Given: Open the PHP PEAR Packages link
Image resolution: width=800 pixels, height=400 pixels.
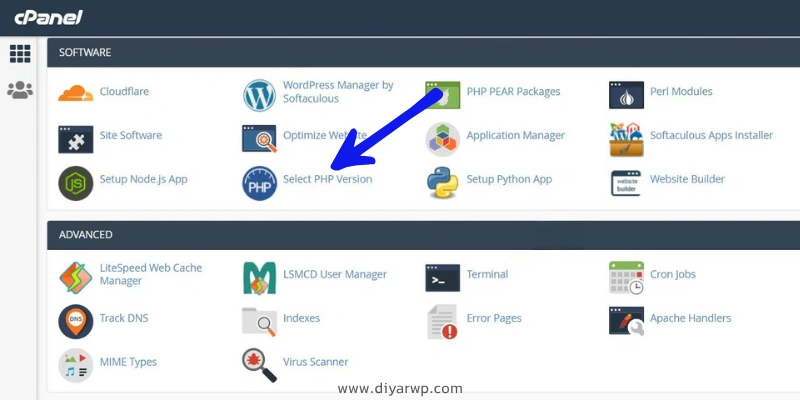Looking at the screenshot, I should pyautogui.click(x=513, y=92).
